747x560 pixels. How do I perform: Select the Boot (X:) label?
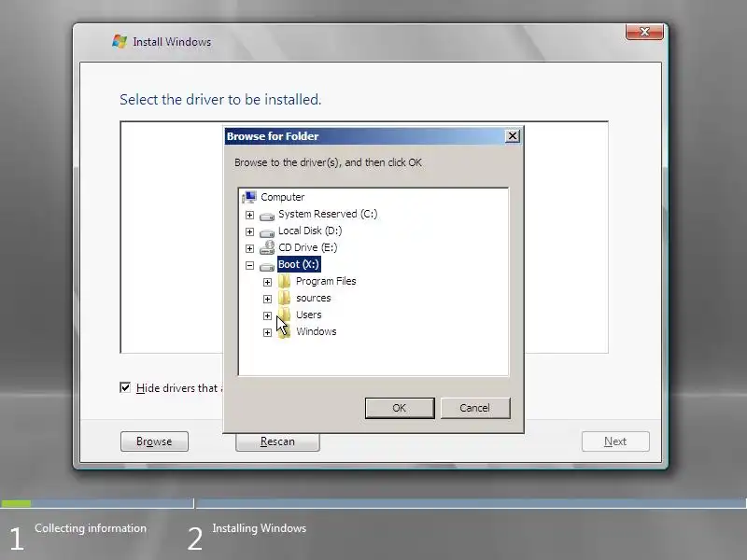[x=299, y=264]
